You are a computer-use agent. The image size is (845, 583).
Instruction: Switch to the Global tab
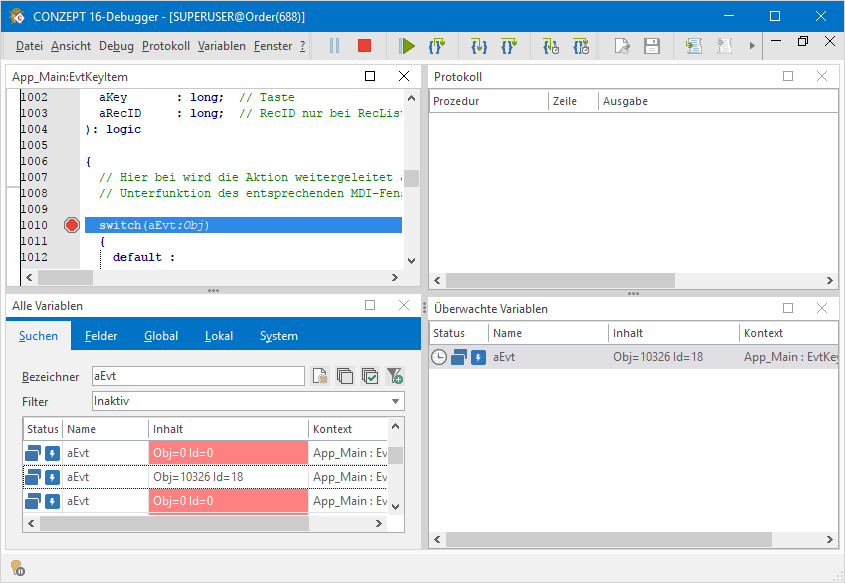pos(161,336)
